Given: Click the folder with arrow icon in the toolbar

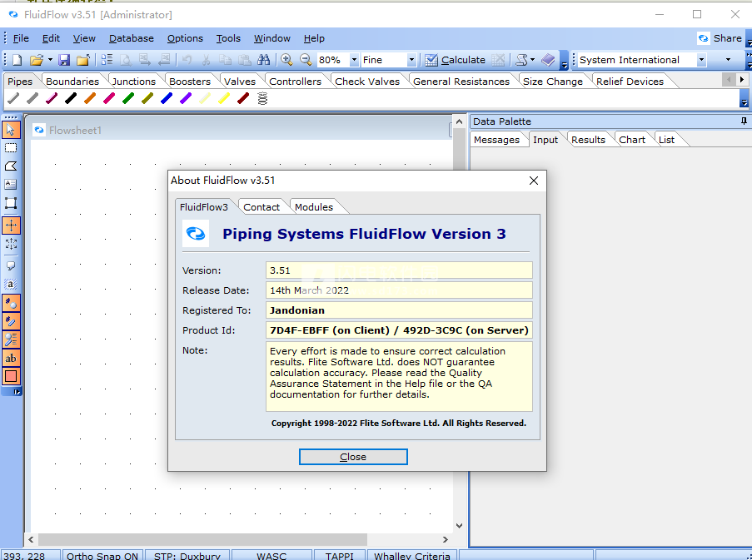Looking at the screenshot, I should 83,60.
